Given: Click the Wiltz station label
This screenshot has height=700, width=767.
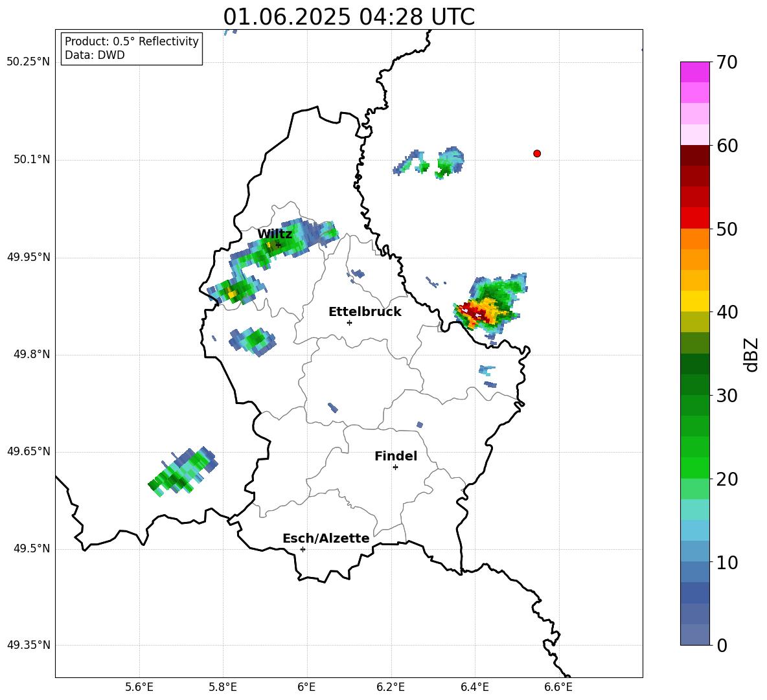Looking at the screenshot, I should pos(275,234).
